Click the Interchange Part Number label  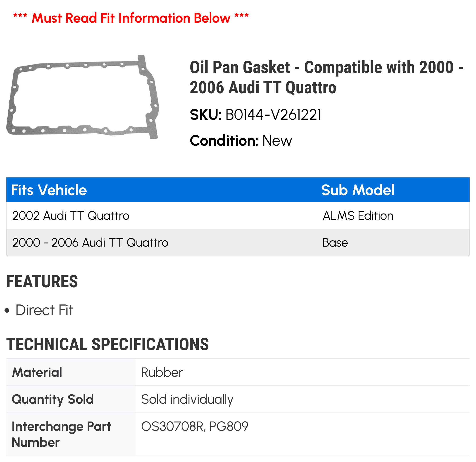tap(61, 434)
